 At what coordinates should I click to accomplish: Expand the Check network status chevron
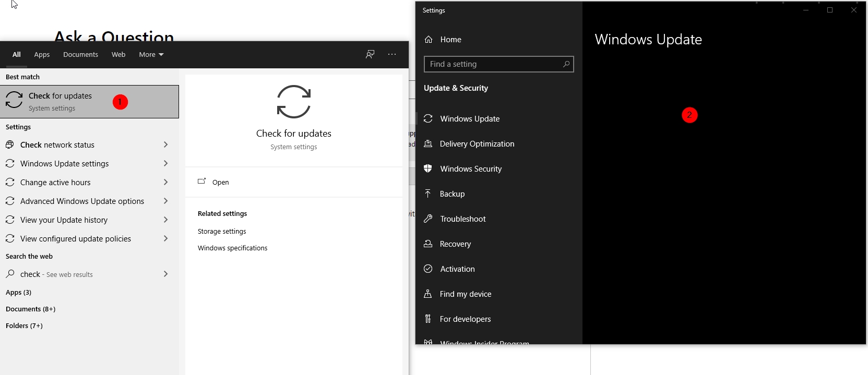(165, 144)
